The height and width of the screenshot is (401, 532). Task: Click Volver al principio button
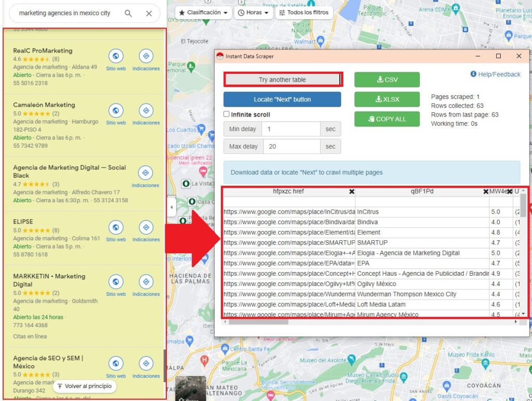(x=84, y=386)
